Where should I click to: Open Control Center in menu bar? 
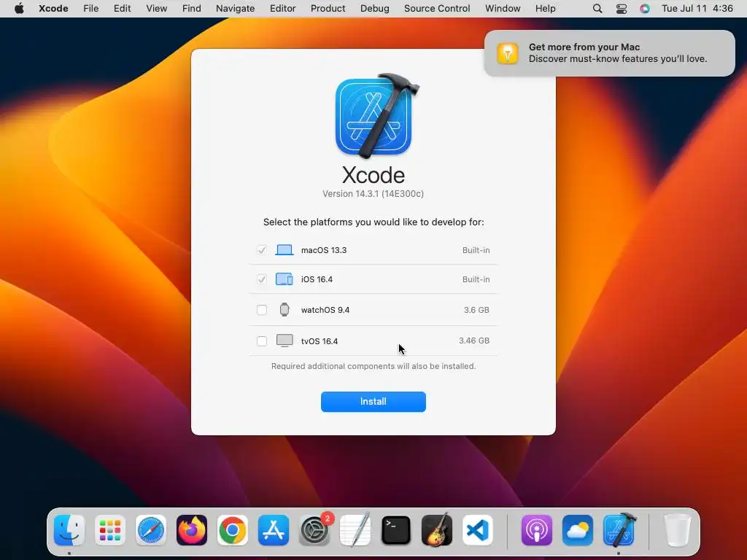(622, 9)
